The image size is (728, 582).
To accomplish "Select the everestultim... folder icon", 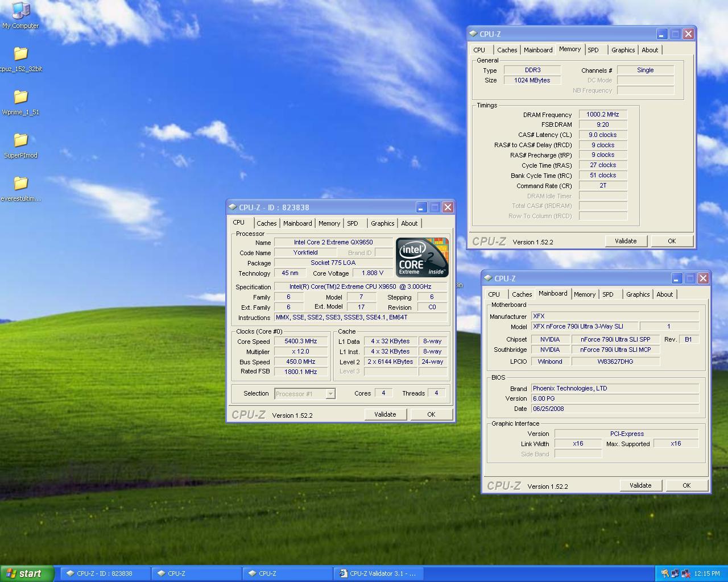I will (20, 188).
